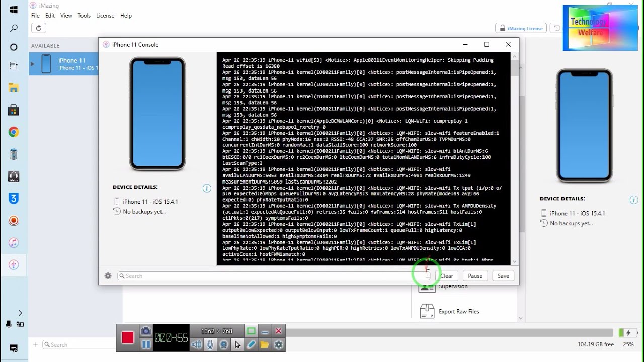
Task: Click the "104.19 GB free" storage text
Action: pos(596,345)
